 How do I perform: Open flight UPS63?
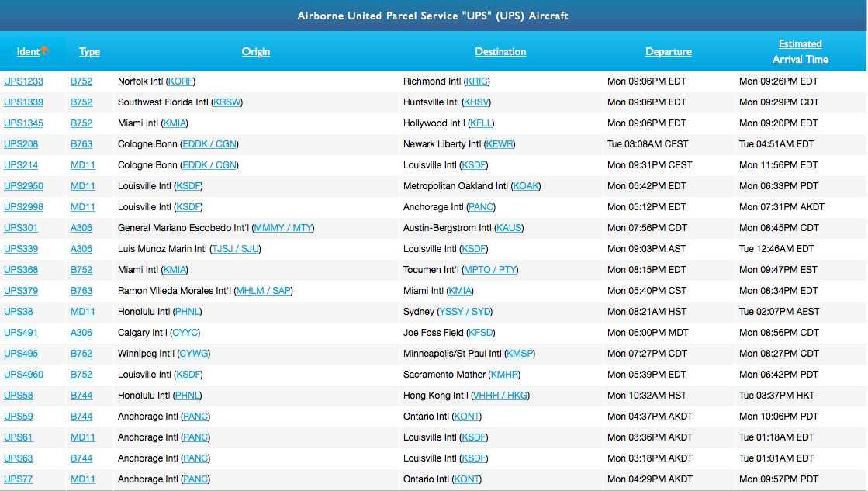pos(19,459)
